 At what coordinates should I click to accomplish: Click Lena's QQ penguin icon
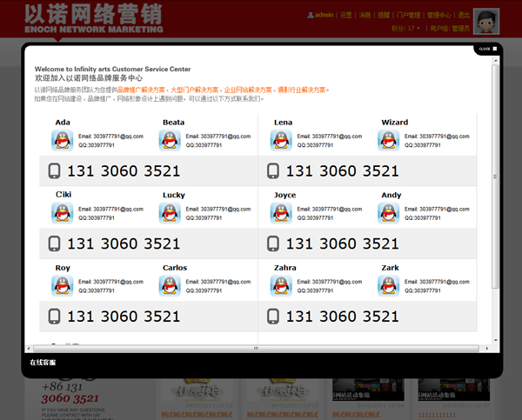click(281, 141)
